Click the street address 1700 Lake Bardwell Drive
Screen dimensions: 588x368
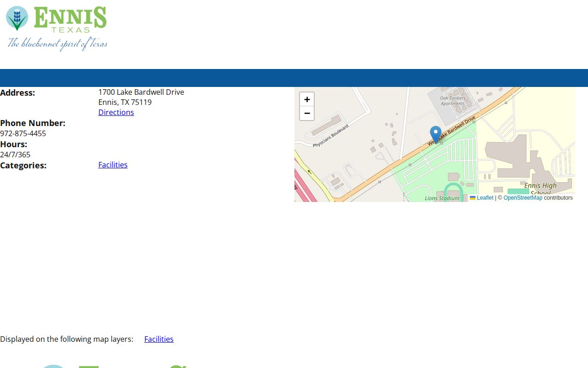pos(141,92)
